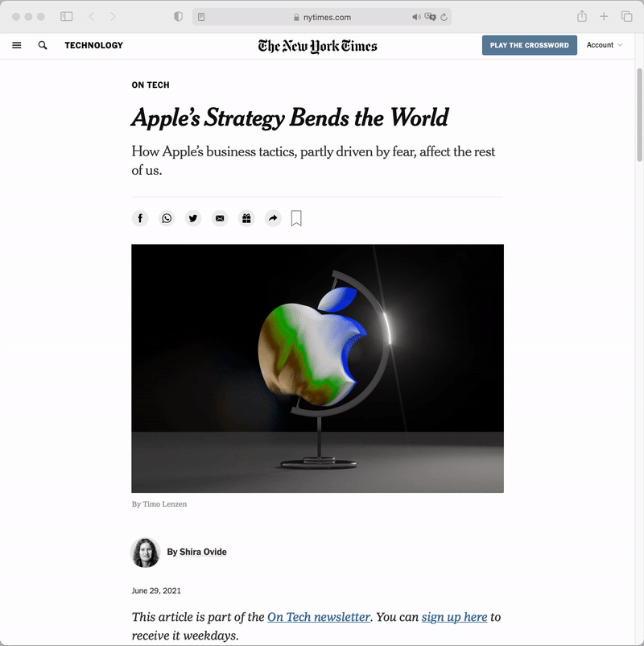Open page translation icon
Screen dimensions: 644x646
(430, 17)
